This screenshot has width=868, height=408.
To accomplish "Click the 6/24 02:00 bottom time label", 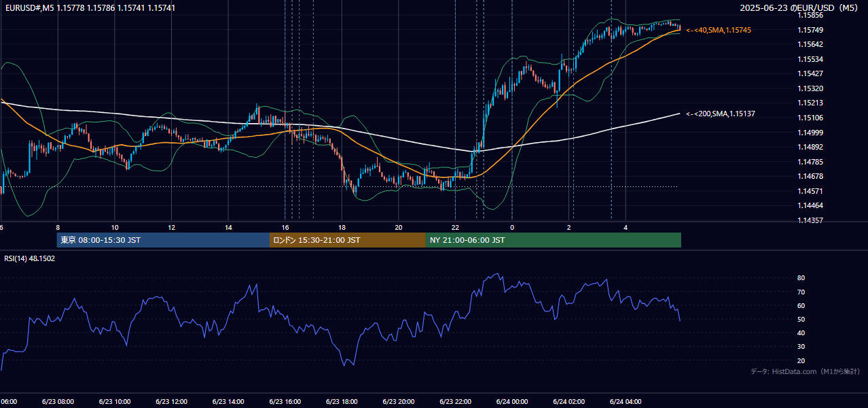I will point(569,402).
